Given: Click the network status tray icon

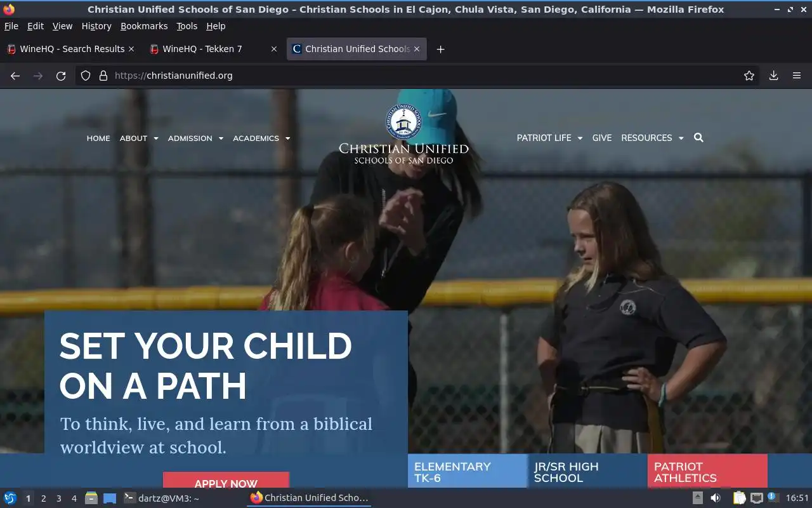Looking at the screenshot, I should click(756, 498).
